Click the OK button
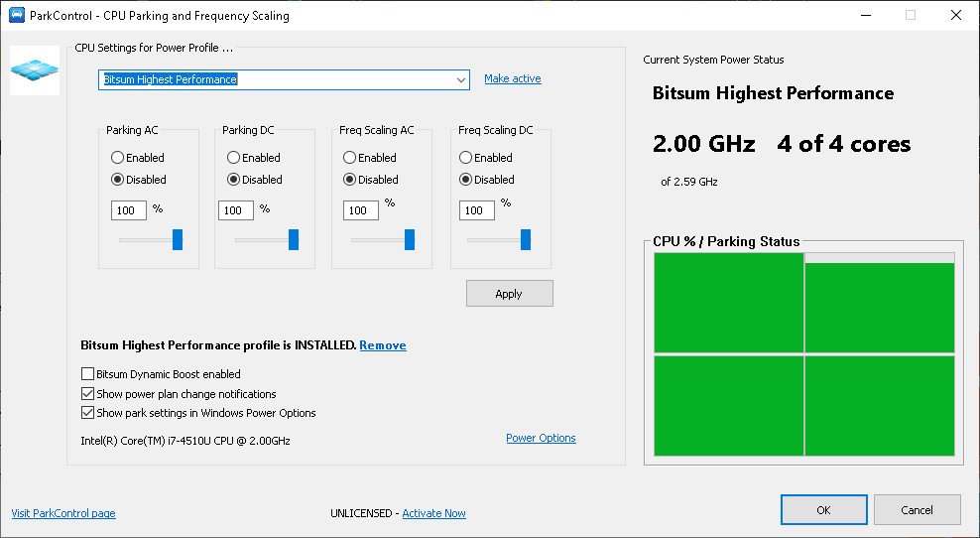980x538 pixels. (x=823, y=510)
